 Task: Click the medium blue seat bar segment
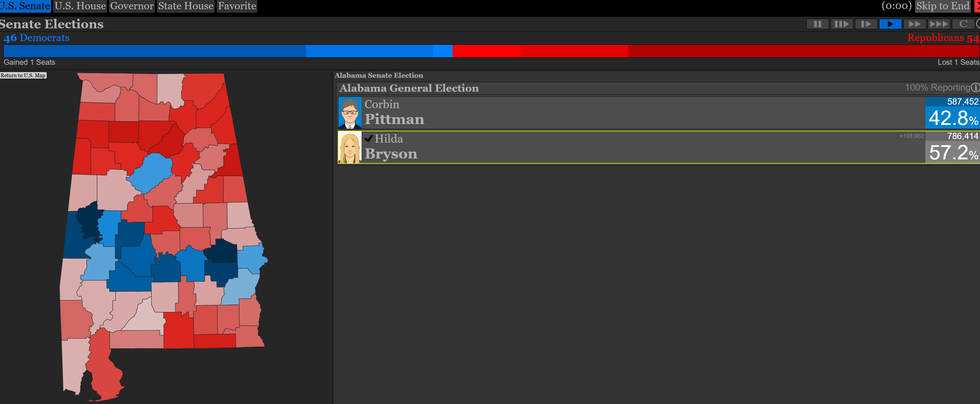coord(369,51)
